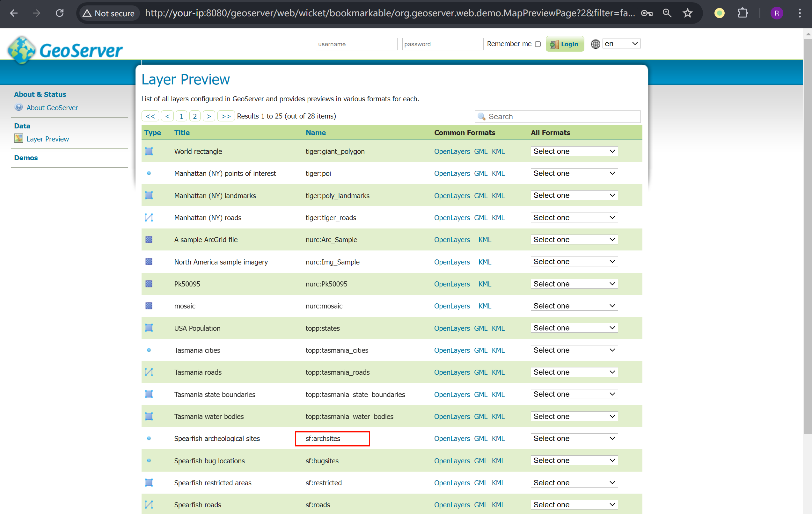
Task: Click the line type icon for Manhattan roads
Action: point(149,218)
